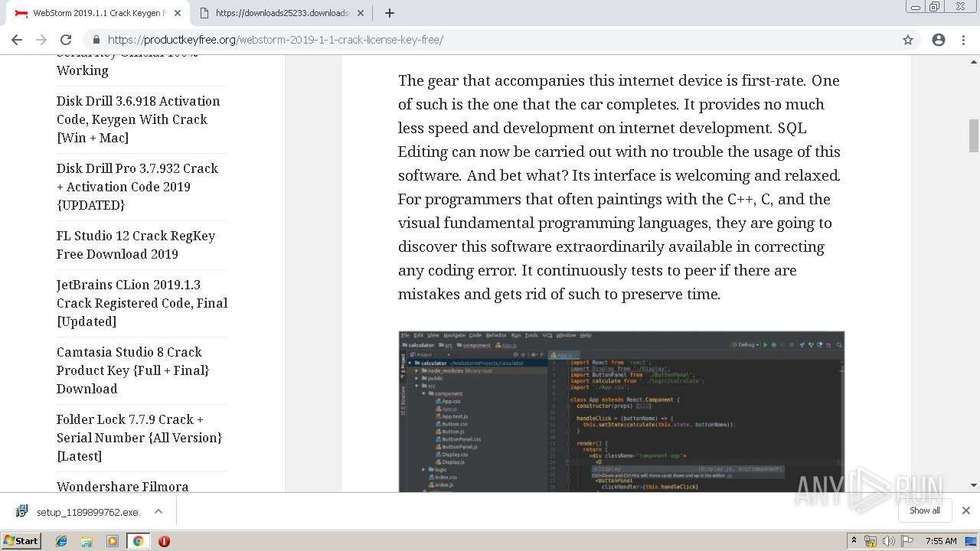This screenshot has width=980, height=551.
Task: Bookmark this page with the star icon
Action: pos(908,40)
